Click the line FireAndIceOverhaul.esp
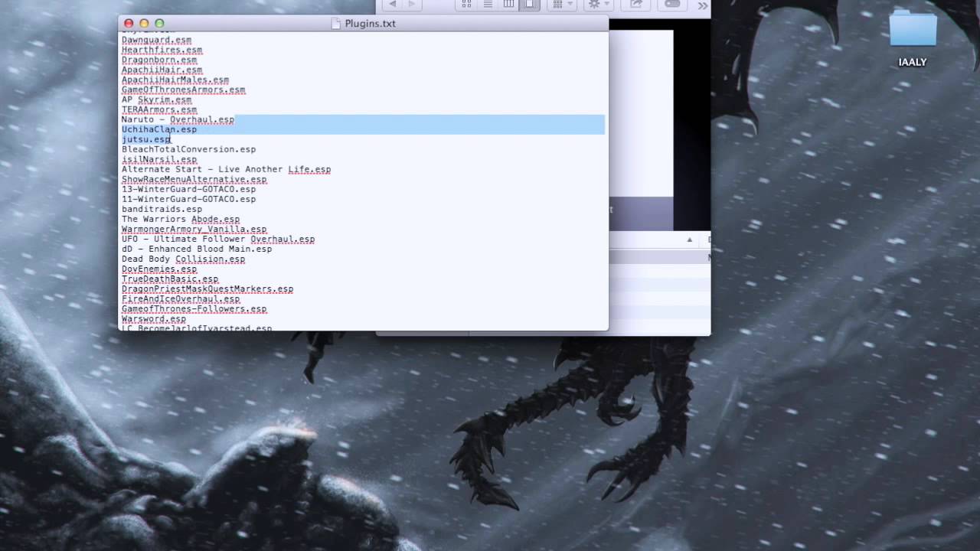The width and height of the screenshot is (980, 551). click(180, 298)
